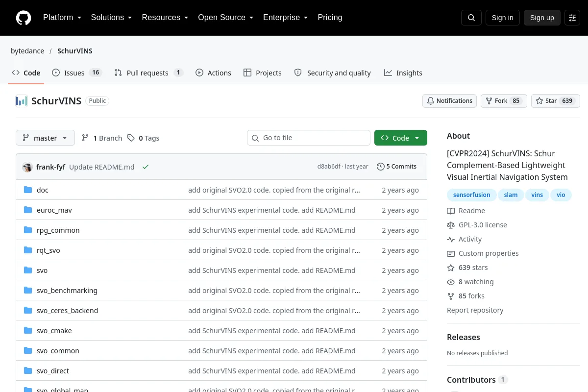Screen dimensions: 588x392
Task: Click the svo folder icon
Action: pyautogui.click(x=28, y=270)
